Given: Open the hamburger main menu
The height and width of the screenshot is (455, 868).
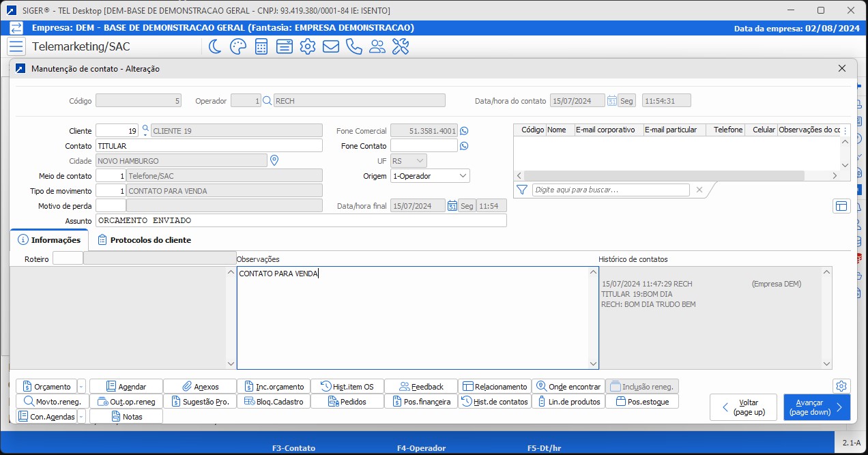Looking at the screenshot, I should click(x=16, y=46).
